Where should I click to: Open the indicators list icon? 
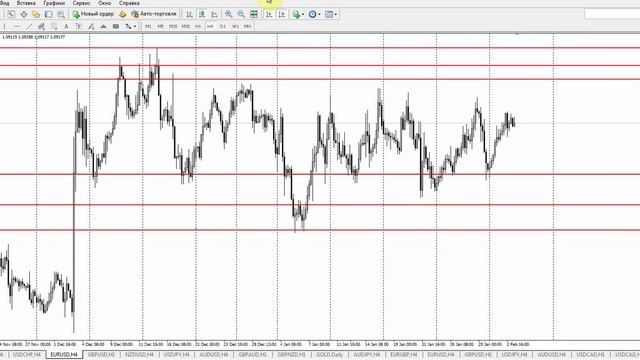click(296, 14)
